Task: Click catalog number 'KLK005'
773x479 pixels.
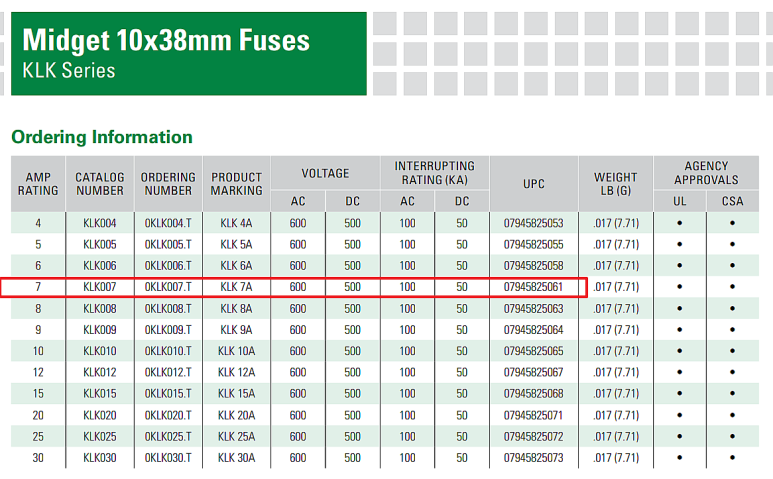Action: [x=100, y=244]
